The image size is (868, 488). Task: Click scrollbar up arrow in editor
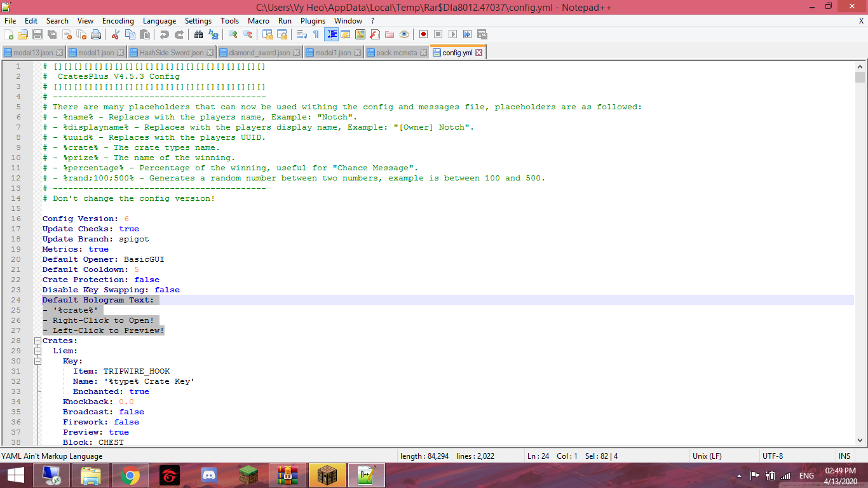[x=860, y=66]
